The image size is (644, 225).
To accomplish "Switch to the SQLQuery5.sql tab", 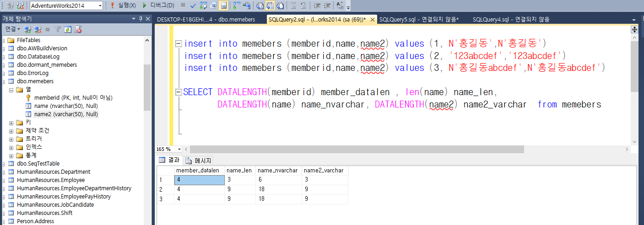I will tap(419, 19).
